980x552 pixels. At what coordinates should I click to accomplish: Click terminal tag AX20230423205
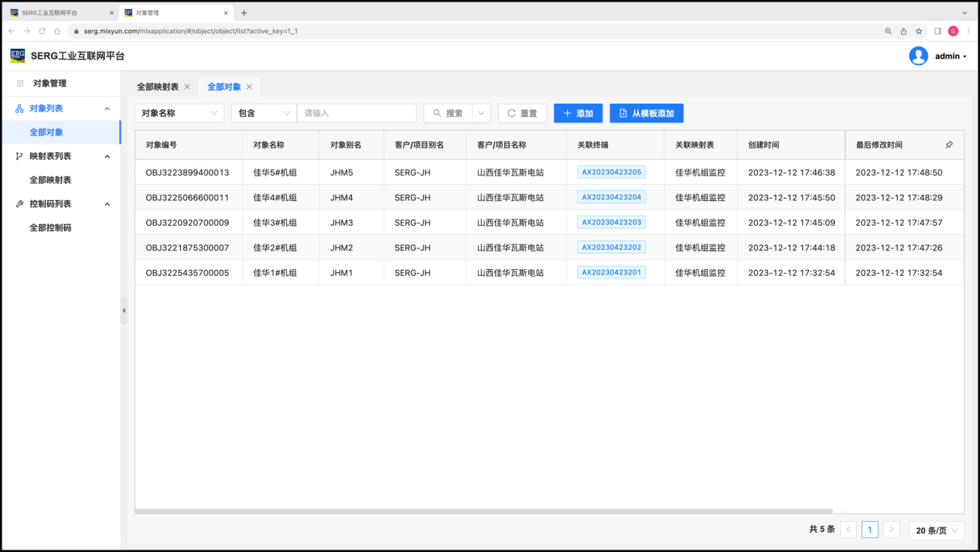611,172
